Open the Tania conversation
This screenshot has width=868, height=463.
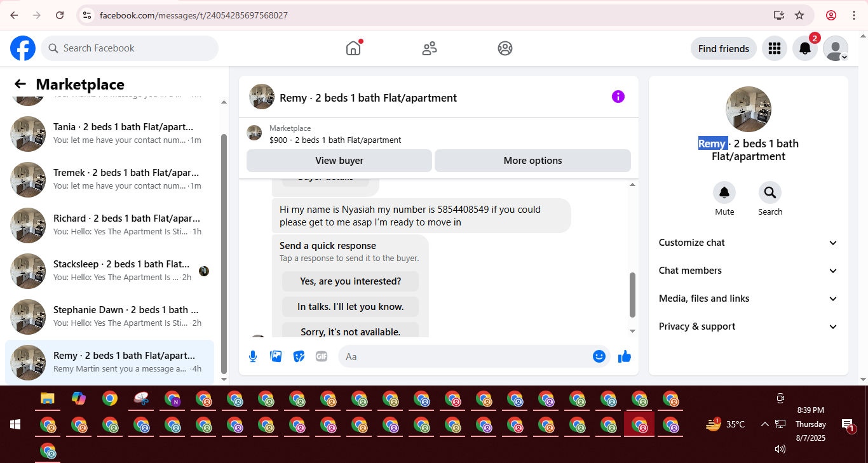coord(109,134)
